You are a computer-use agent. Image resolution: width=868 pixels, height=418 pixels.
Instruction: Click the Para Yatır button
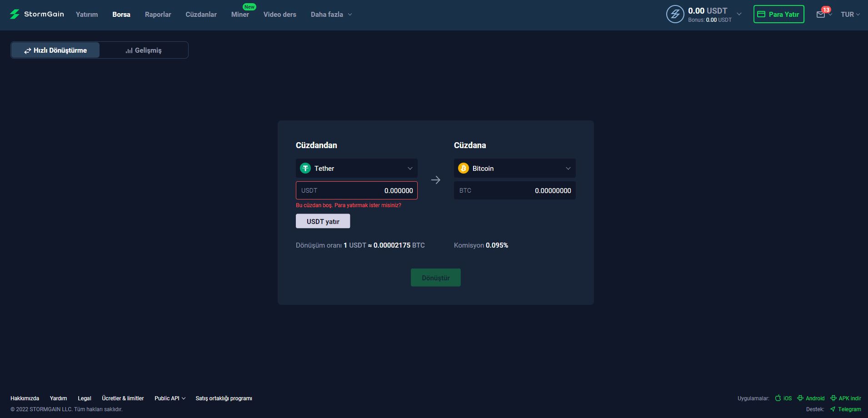778,14
